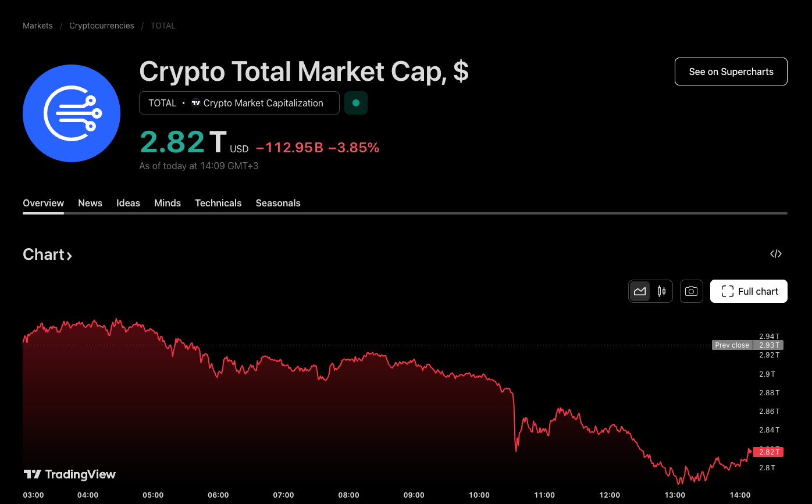The width and height of the screenshot is (812, 504).
Task: Switch to area chart view icon
Action: (640, 291)
